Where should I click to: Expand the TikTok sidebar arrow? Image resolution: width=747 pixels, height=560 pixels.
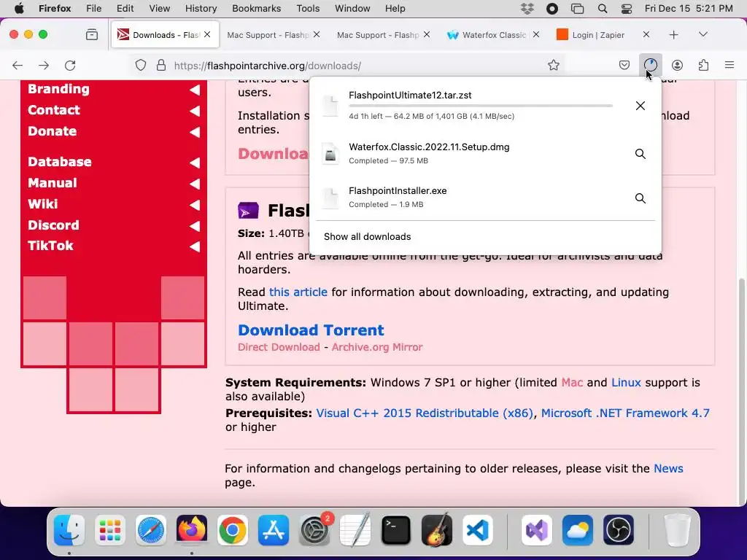tap(194, 246)
